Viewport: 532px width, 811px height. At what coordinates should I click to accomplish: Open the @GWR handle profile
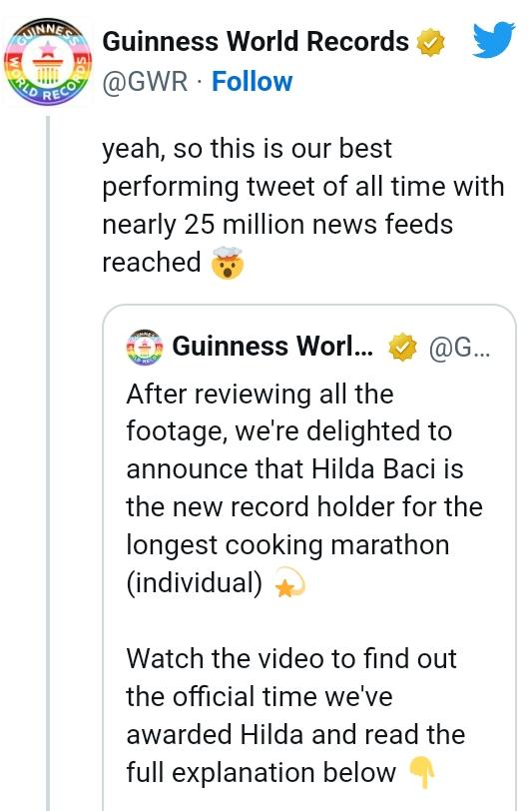click(146, 82)
